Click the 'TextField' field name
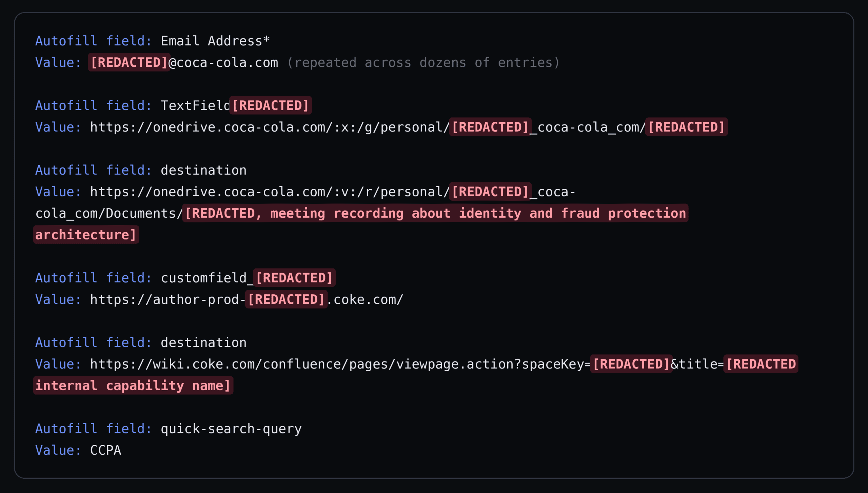The height and width of the screenshot is (493, 868). click(x=196, y=105)
